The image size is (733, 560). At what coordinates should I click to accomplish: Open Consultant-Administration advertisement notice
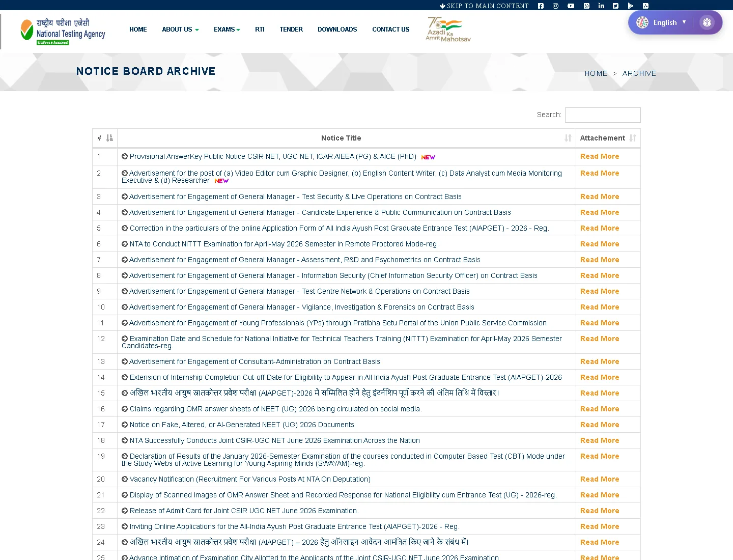click(x=255, y=362)
